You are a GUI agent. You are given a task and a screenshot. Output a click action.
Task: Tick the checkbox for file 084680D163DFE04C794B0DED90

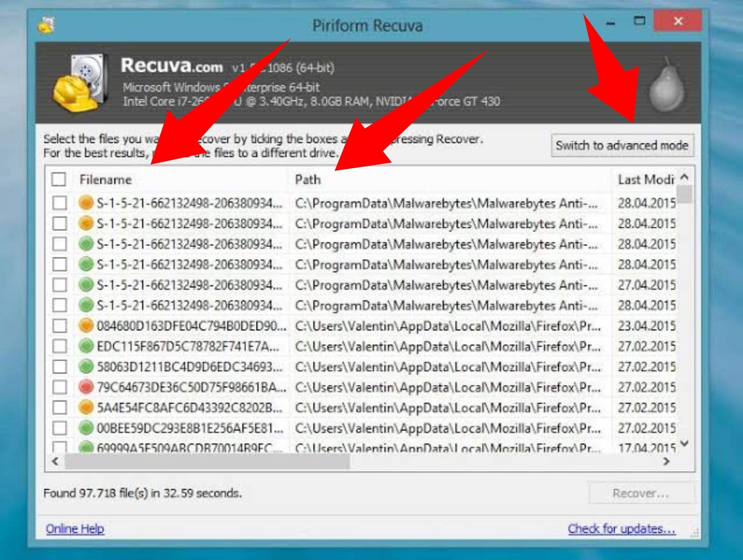click(60, 326)
